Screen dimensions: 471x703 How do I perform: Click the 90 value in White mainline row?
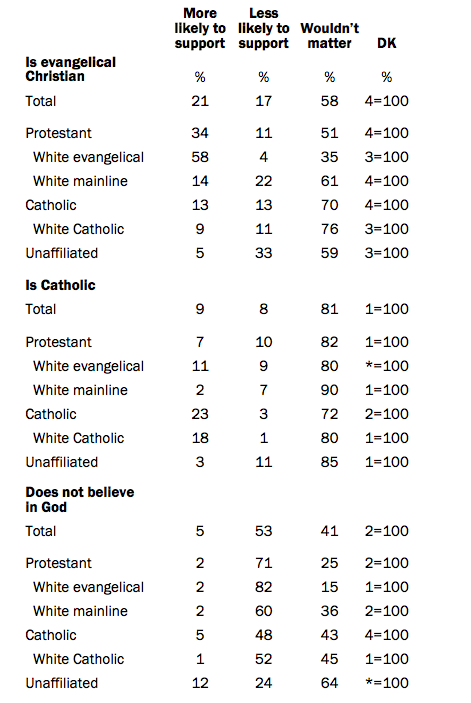pyautogui.click(x=329, y=390)
